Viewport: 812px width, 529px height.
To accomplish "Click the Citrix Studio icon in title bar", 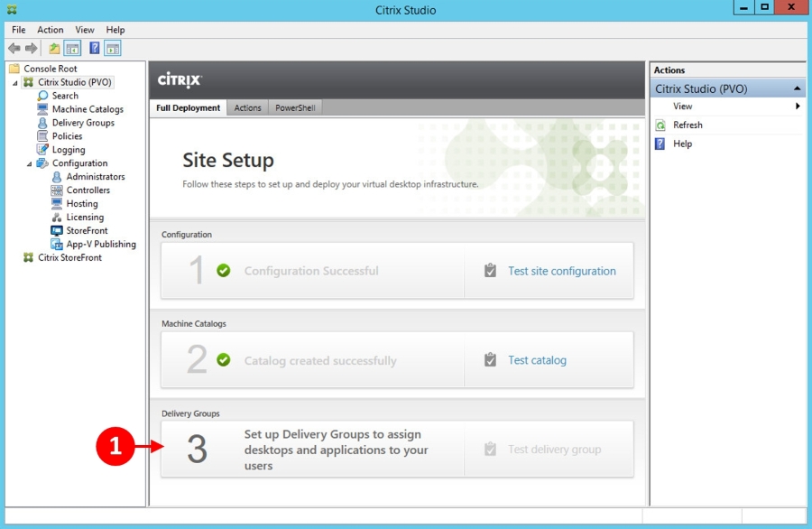I will pos(12,9).
